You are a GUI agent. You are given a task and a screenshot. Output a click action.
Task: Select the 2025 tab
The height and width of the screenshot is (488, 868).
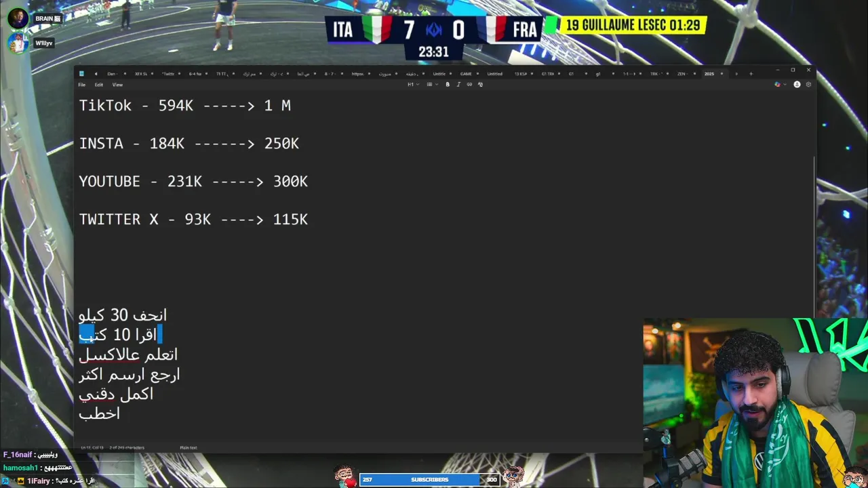click(709, 73)
